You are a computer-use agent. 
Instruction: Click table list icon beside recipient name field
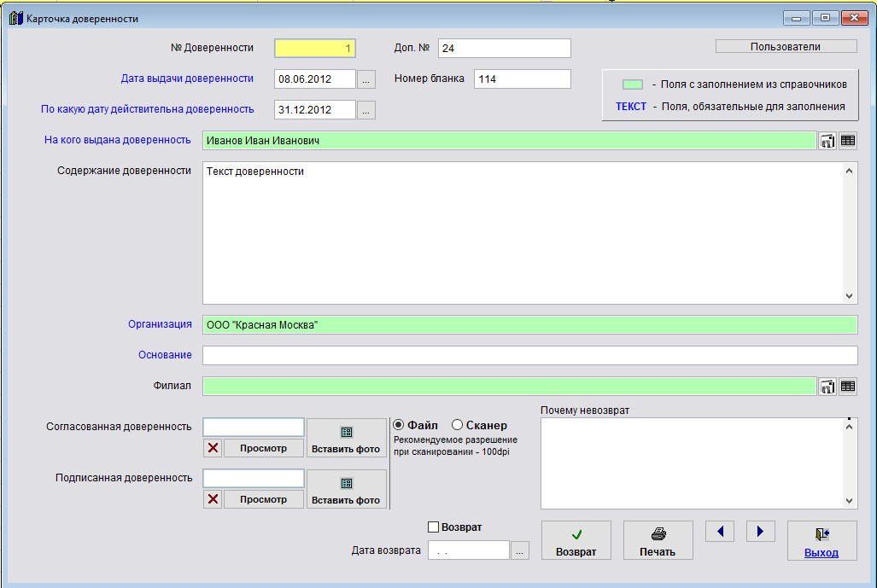pos(848,142)
